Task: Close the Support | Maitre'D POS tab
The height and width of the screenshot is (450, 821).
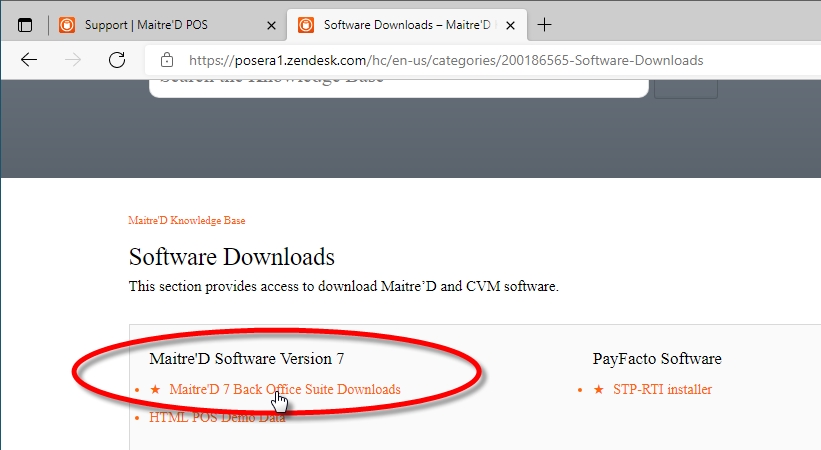Action: (x=270, y=25)
